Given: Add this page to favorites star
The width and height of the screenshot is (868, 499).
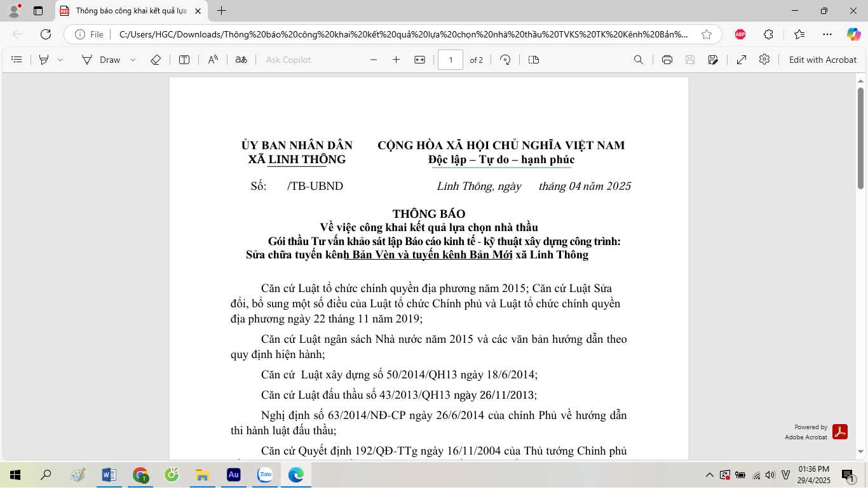Looking at the screenshot, I should click(x=707, y=34).
